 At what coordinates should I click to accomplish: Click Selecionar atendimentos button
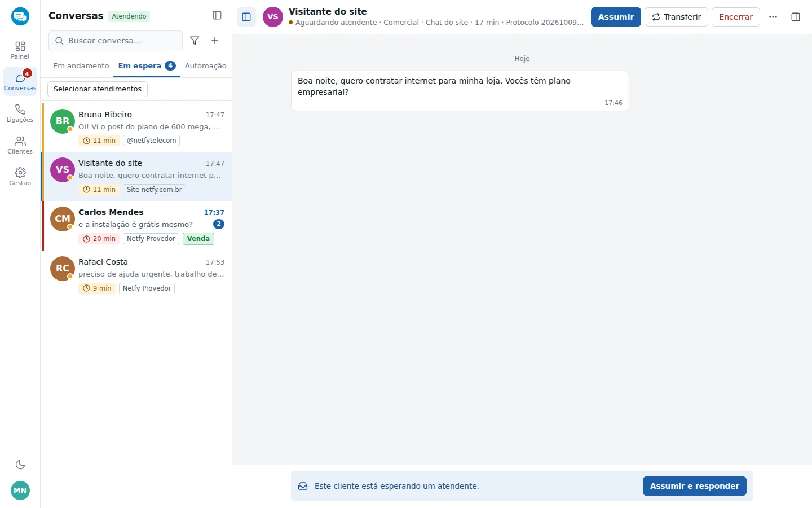(x=98, y=89)
